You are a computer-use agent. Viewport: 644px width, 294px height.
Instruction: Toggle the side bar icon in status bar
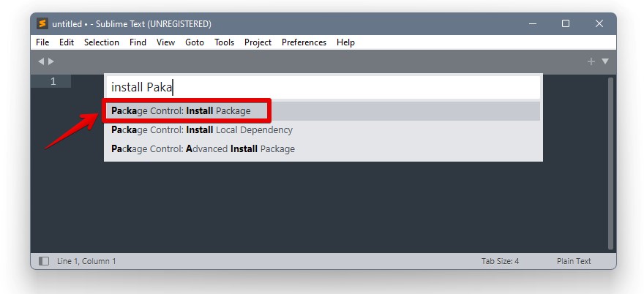click(x=44, y=261)
